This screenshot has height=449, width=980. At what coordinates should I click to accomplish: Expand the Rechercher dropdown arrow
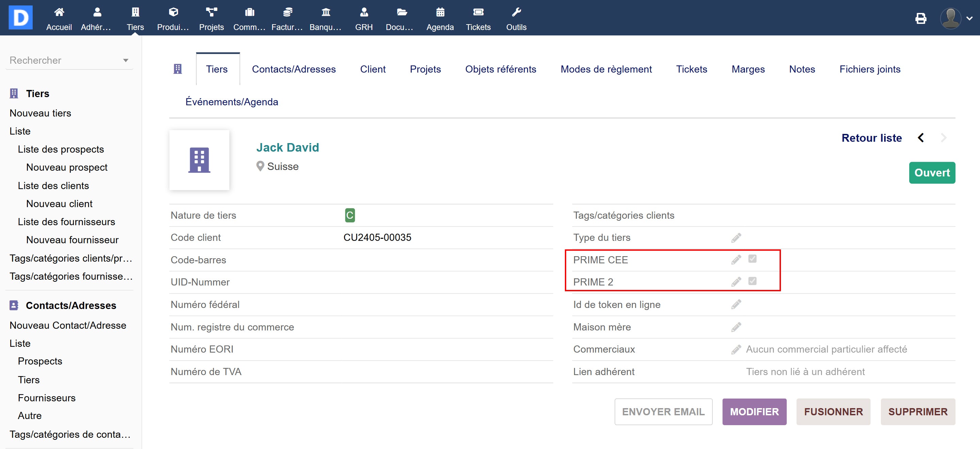pyautogui.click(x=126, y=60)
